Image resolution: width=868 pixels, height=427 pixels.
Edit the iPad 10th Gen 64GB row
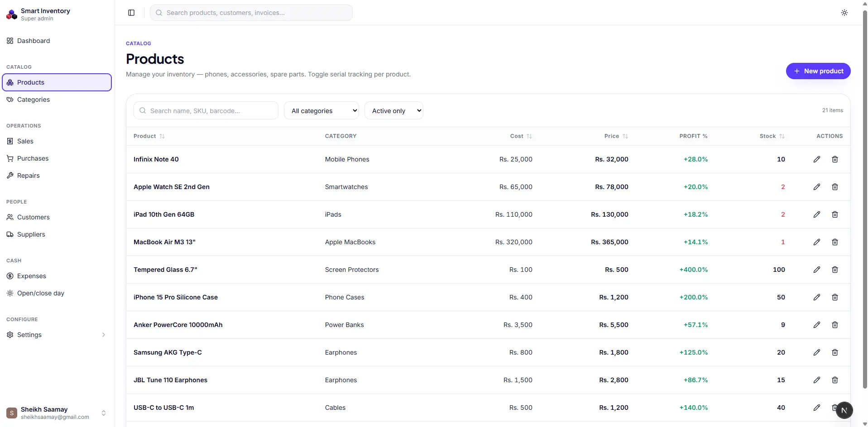[817, 214]
